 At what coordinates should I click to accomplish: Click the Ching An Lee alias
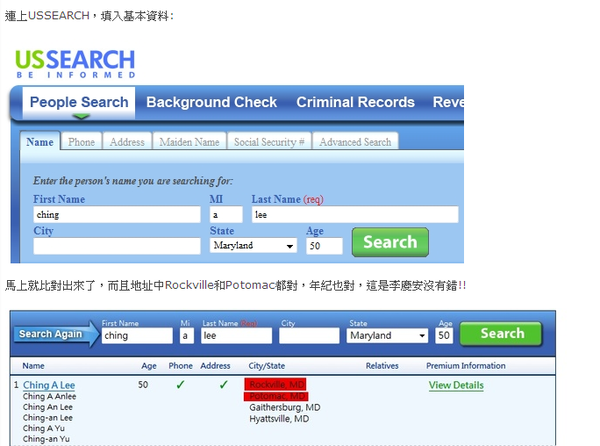click(47, 407)
